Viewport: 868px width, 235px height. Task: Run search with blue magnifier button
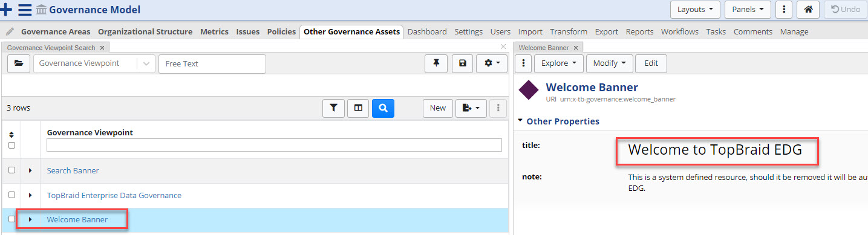click(x=383, y=108)
